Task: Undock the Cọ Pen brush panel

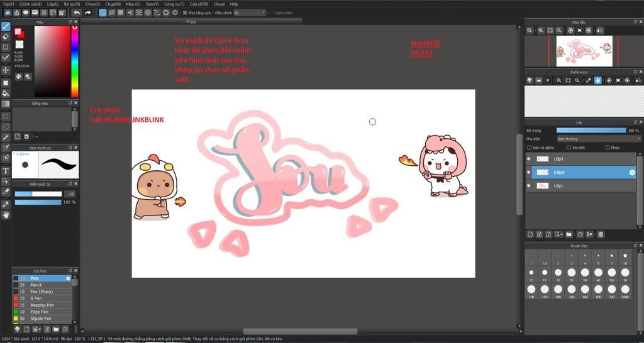Action: pyautogui.click(x=70, y=271)
